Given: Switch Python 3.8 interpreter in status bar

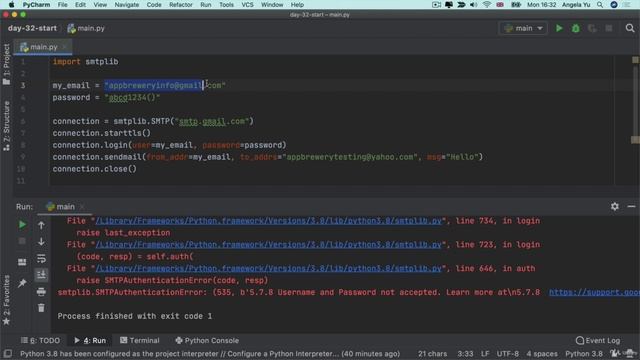Looking at the screenshot, I should pos(584,354).
